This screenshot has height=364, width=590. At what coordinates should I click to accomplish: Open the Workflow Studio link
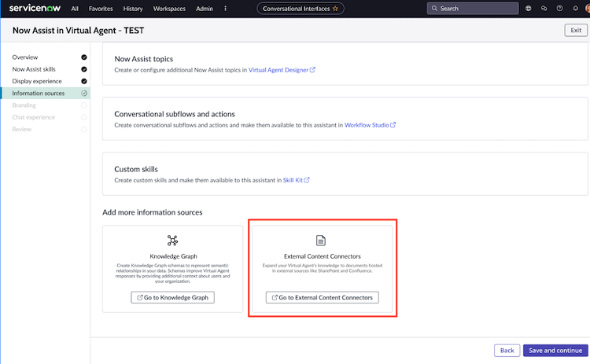(370, 125)
